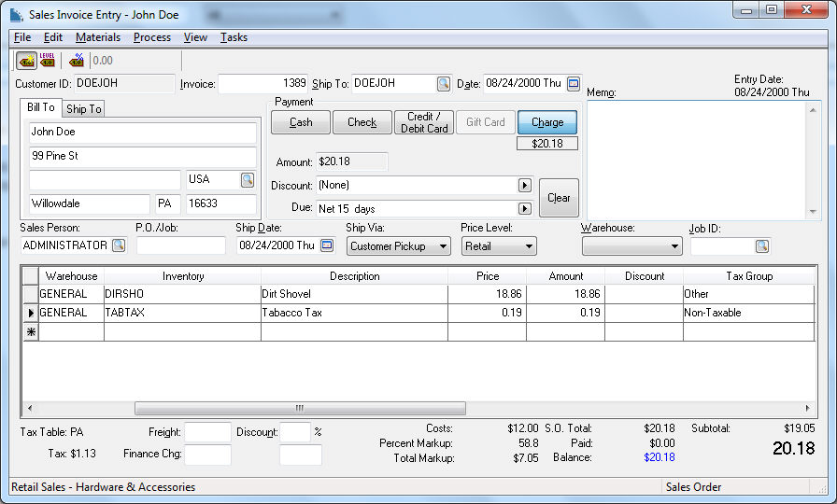Open the Materials menu
Image resolution: width=837 pixels, height=504 pixels.
tap(98, 37)
